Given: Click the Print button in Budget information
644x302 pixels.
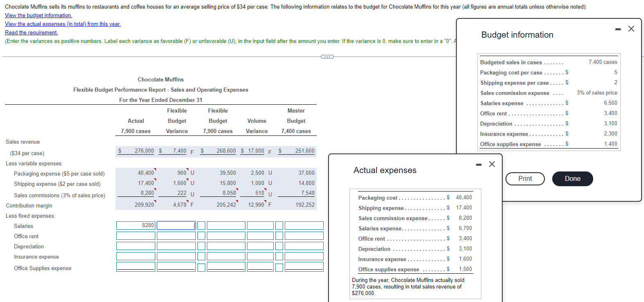Looking at the screenshot, I should pos(525,179).
